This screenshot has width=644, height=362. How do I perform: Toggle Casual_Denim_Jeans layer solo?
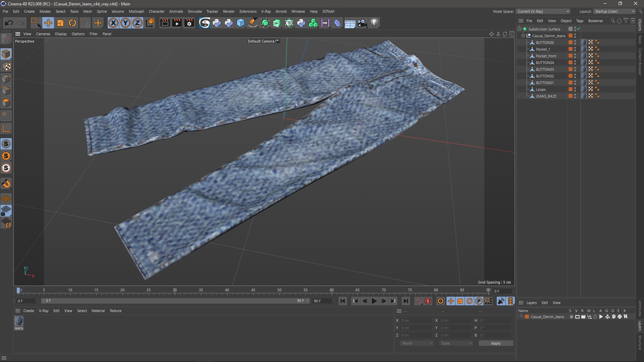[x=572, y=317]
